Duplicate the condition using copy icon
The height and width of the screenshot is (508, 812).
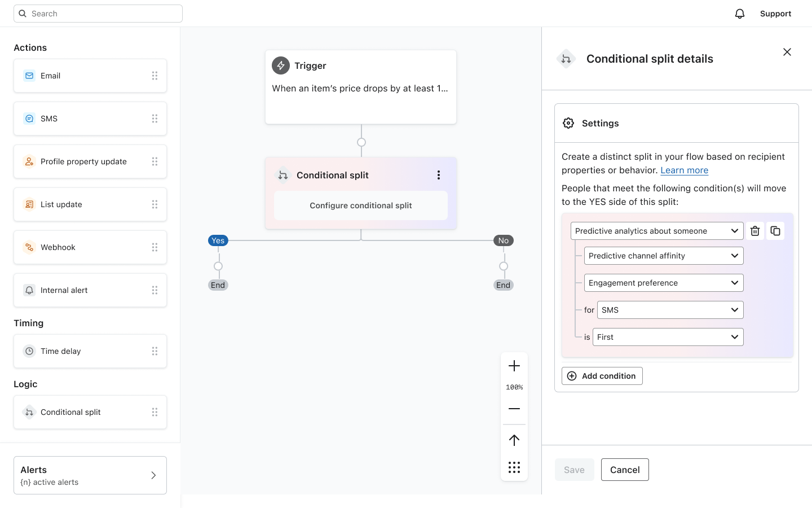coord(775,231)
